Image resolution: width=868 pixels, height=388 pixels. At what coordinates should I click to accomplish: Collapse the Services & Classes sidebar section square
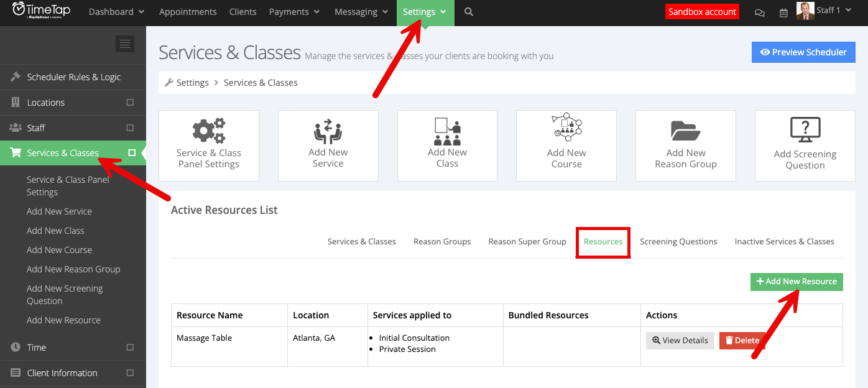[132, 152]
